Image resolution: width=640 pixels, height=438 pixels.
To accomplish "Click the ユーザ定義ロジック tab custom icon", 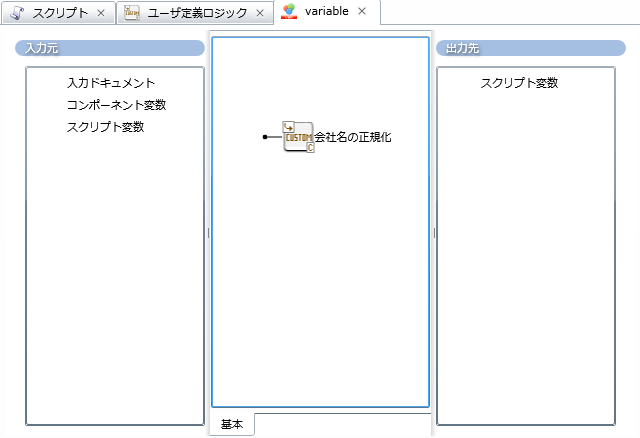I will (132, 13).
